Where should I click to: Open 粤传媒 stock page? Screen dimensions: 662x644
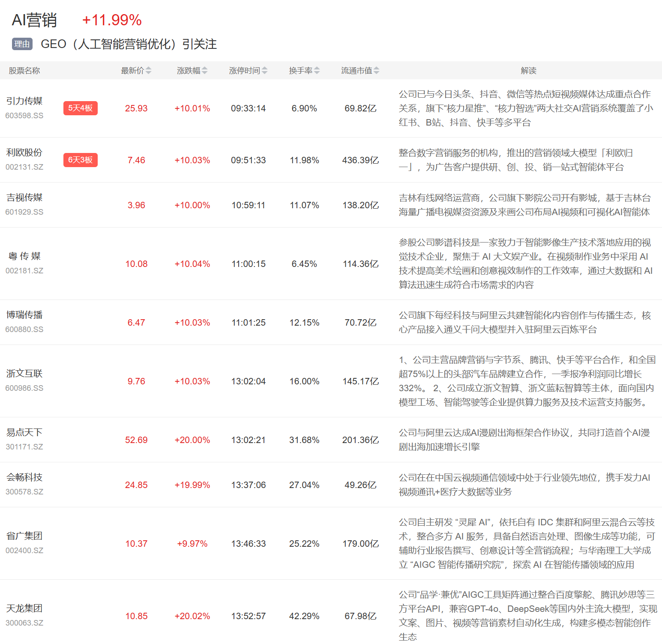point(24,256)
